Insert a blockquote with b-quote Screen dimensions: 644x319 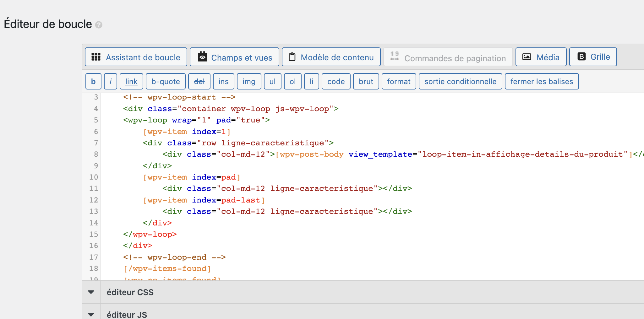166,81
